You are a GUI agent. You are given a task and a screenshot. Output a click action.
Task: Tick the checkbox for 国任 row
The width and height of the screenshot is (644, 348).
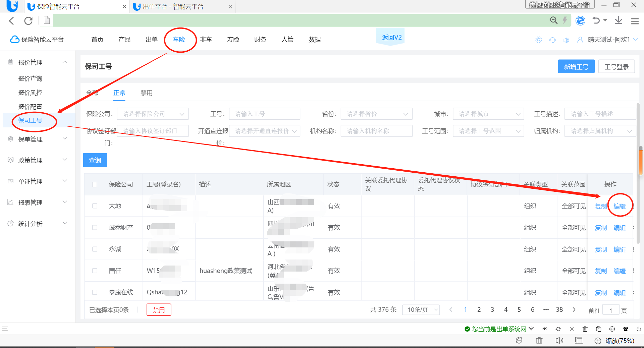coord(95,271)
